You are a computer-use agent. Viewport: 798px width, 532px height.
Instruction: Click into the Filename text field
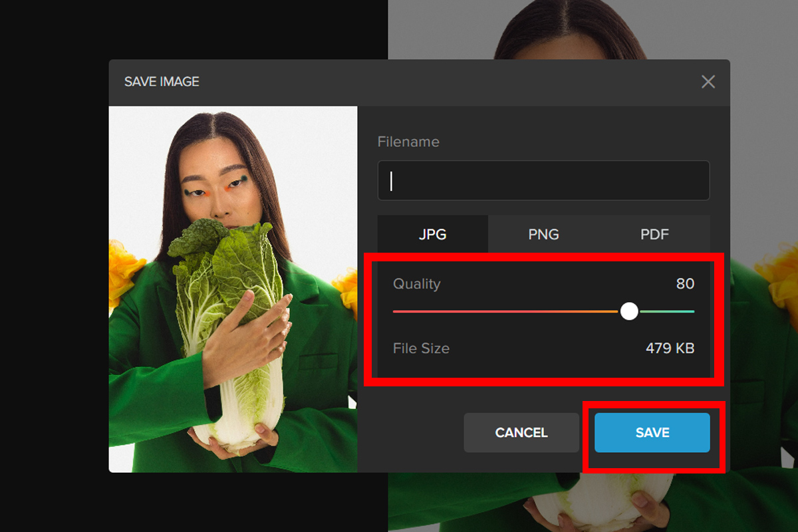(543, 181)
